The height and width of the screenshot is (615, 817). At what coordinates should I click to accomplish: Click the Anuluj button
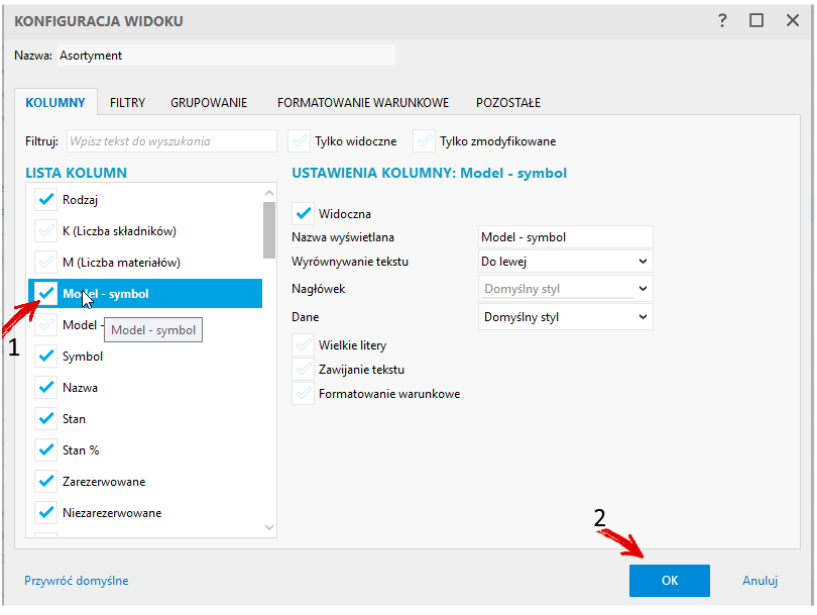[760, 581]
